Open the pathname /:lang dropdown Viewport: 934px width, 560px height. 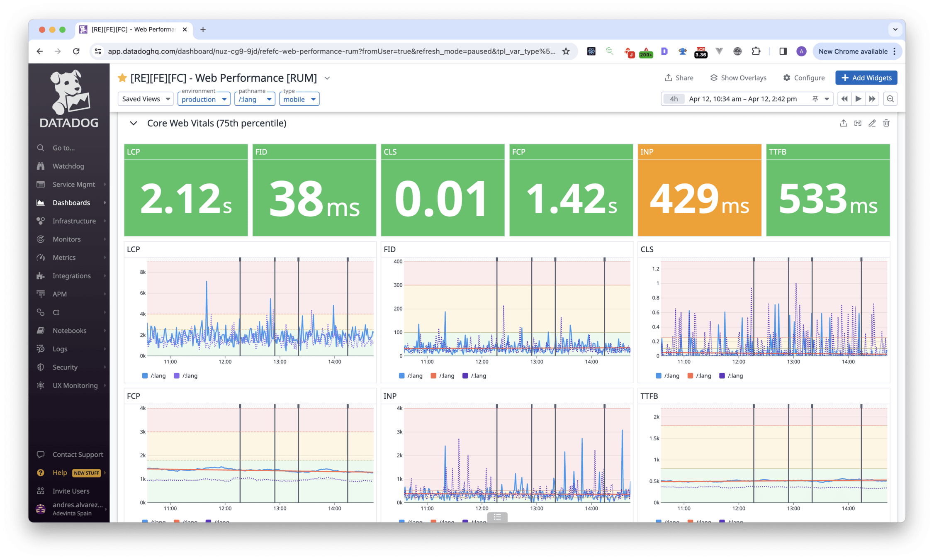click(x=255, y=99)
